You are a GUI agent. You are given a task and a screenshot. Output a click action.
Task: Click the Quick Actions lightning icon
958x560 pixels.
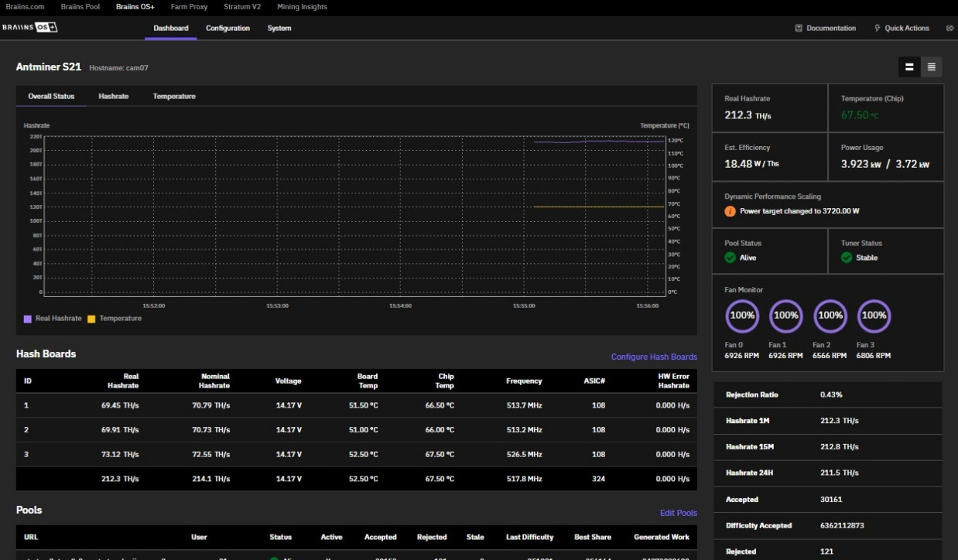pos(877,28)
